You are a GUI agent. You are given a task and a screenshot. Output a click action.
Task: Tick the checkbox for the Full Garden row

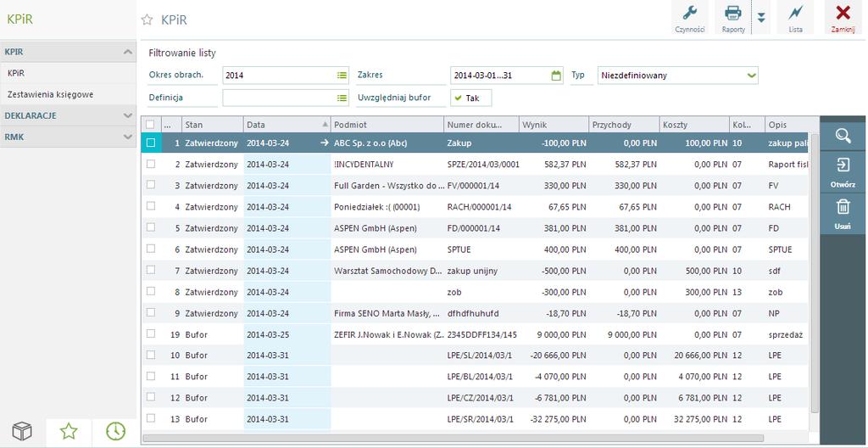point(151,185)
